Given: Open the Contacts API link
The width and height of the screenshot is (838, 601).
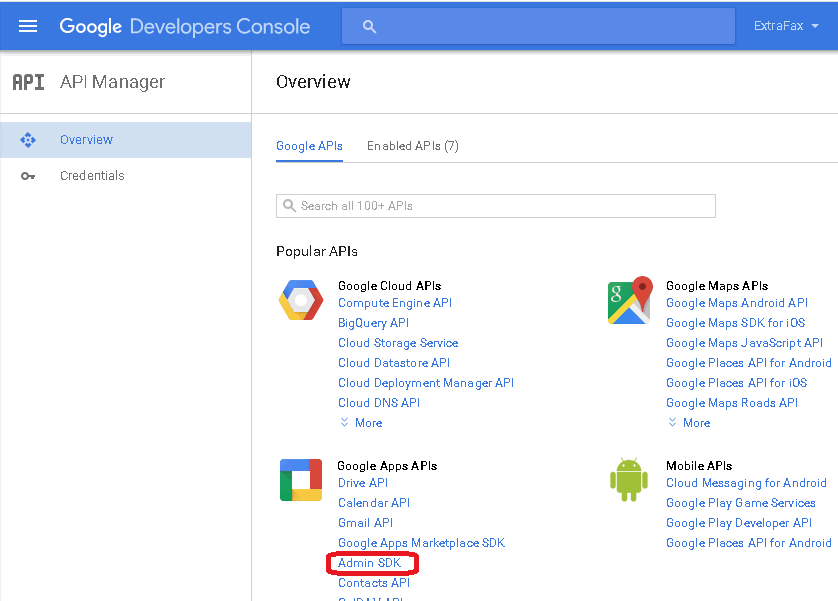Looking at the screenshot, I should [x=374, y=583].
